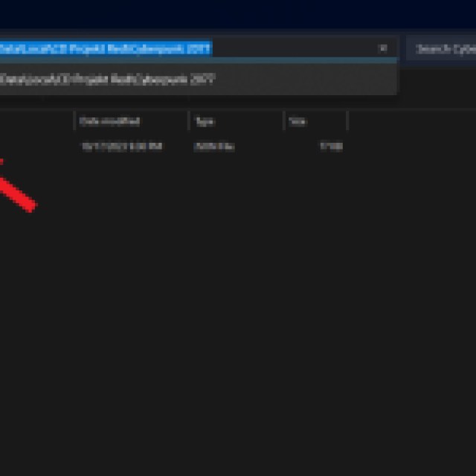The width and height of the screenshot is (476, 476).
Task: Click the highlighted Cyberpunk 2077 path text
Action: coord(106,48)
